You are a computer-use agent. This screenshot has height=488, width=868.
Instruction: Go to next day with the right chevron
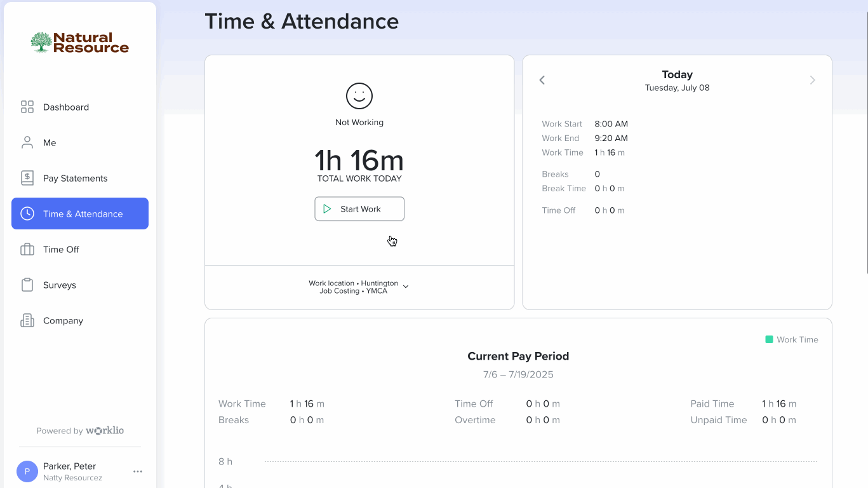coord(813,80)
